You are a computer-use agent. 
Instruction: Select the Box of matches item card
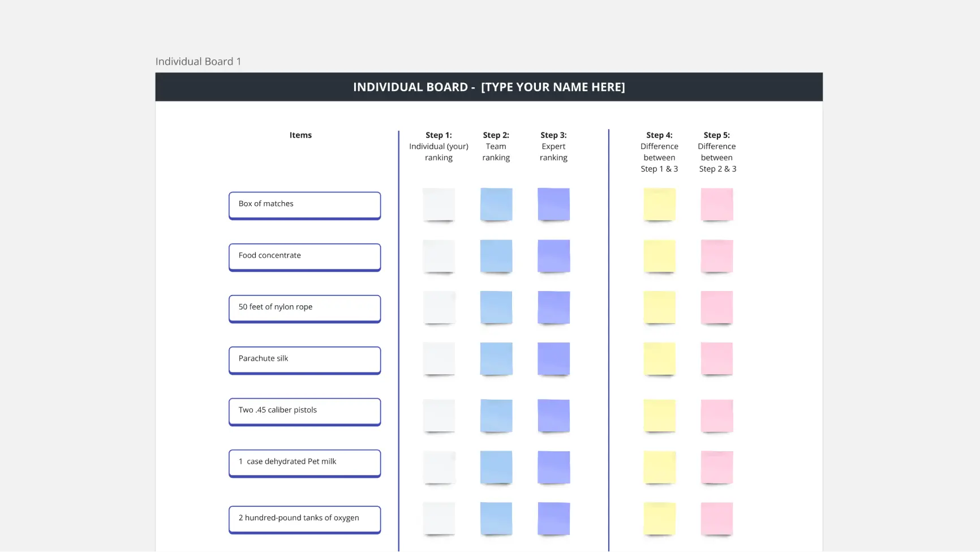pos(304,206)
